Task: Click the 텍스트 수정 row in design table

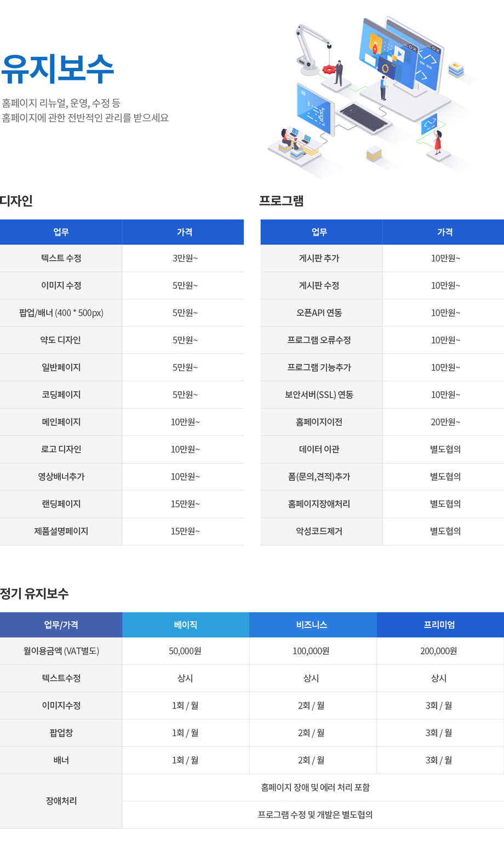Action: 61,258
